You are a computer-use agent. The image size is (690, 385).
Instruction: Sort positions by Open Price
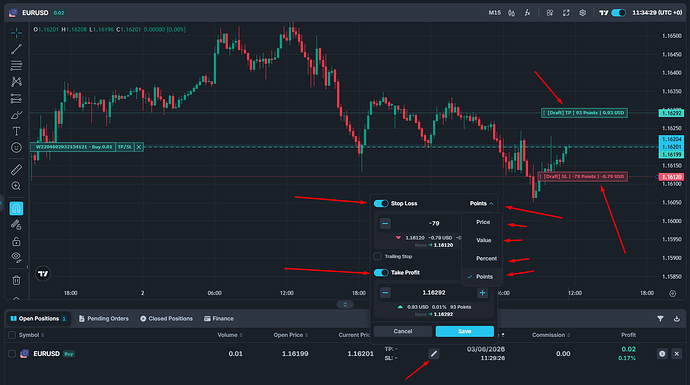pos(290,335)
